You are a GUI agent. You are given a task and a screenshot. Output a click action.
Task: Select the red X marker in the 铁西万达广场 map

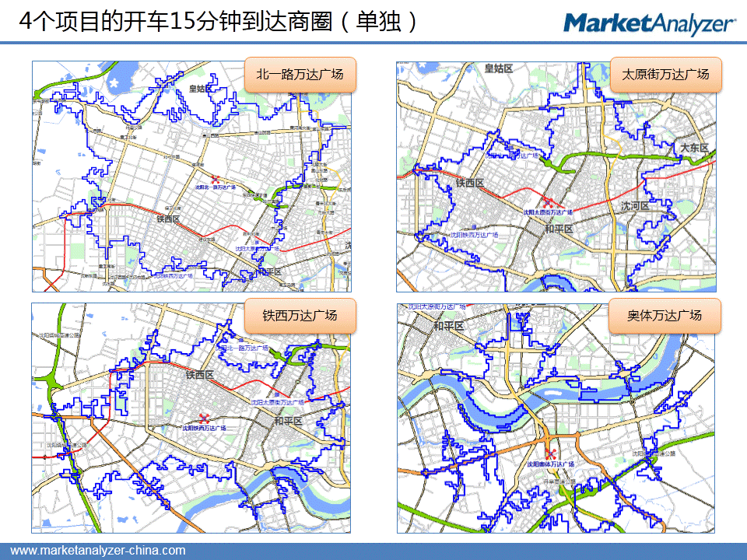[x=204, y=418]
